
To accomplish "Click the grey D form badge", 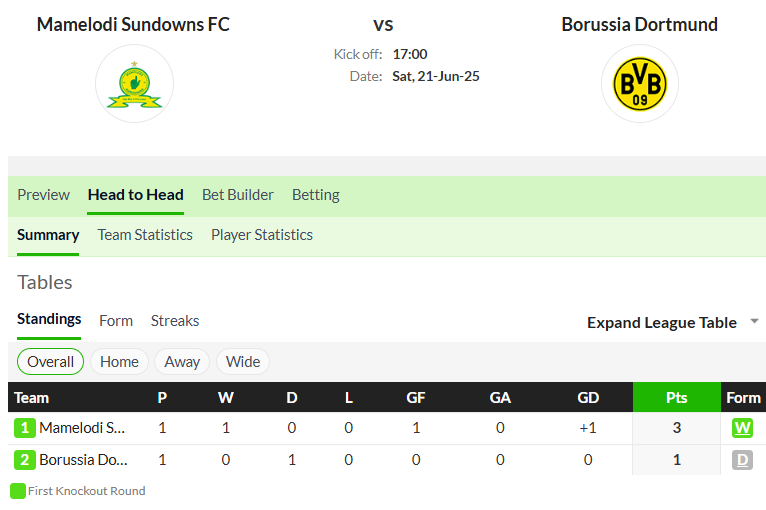I will coord(742,460).
